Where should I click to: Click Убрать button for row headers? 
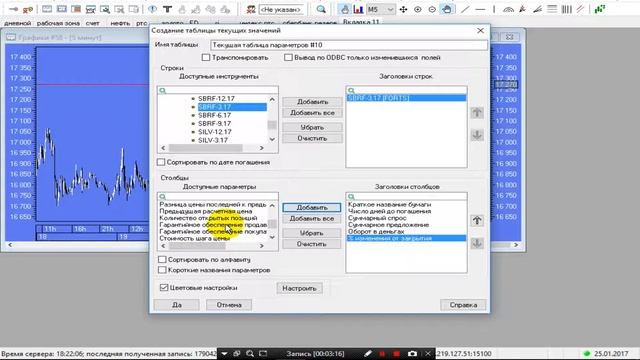(312, 127)
